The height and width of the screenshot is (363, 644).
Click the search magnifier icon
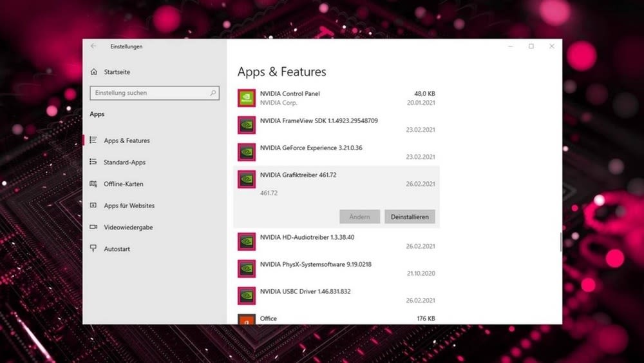coord(213,93)
